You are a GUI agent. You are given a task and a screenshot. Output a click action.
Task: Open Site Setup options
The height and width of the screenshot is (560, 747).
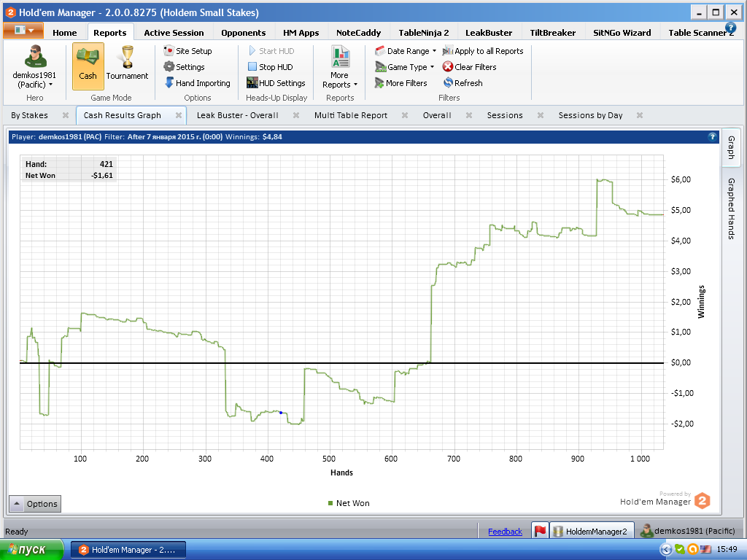tap(187, 51)
